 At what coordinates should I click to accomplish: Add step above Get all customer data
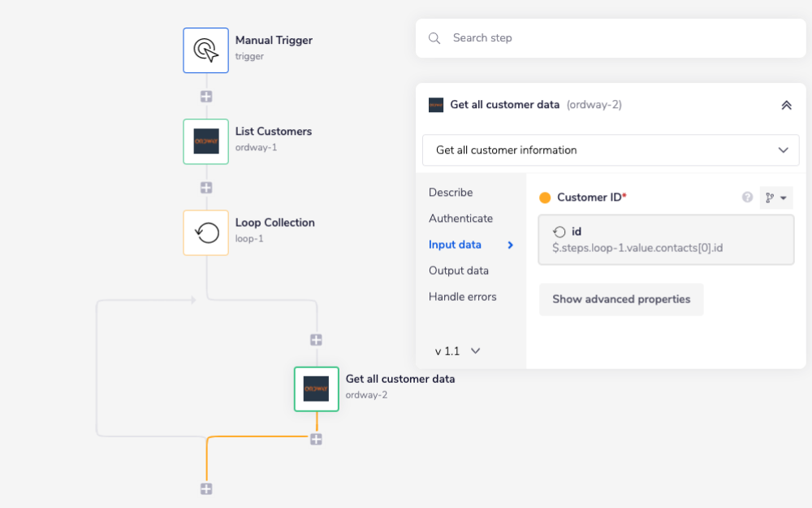[x=317, y=340]
